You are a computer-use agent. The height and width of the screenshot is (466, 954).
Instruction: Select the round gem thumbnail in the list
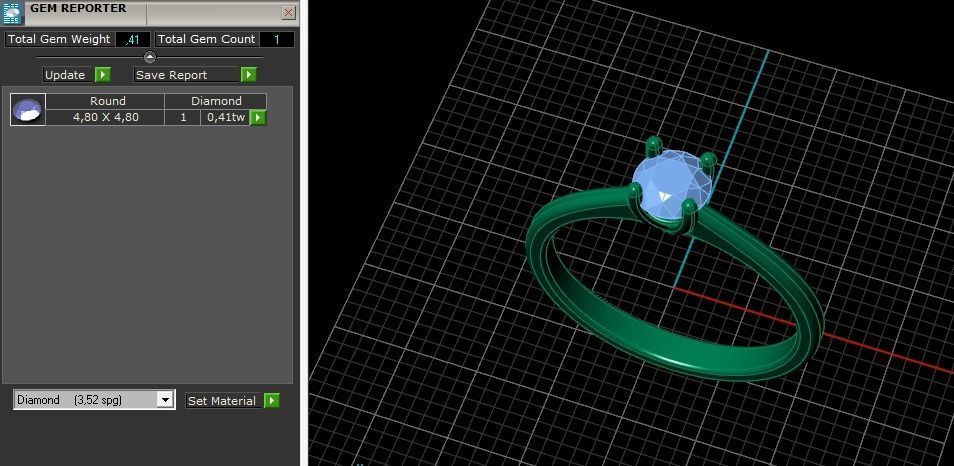coord(28,110)
